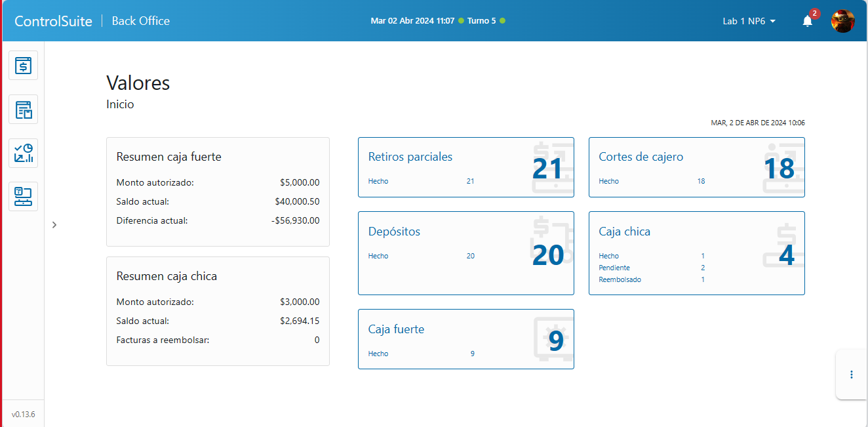This screenshot has width=868, height=427.
Task: Click the inventory document sidebar icon
Action: click(23, 110)
